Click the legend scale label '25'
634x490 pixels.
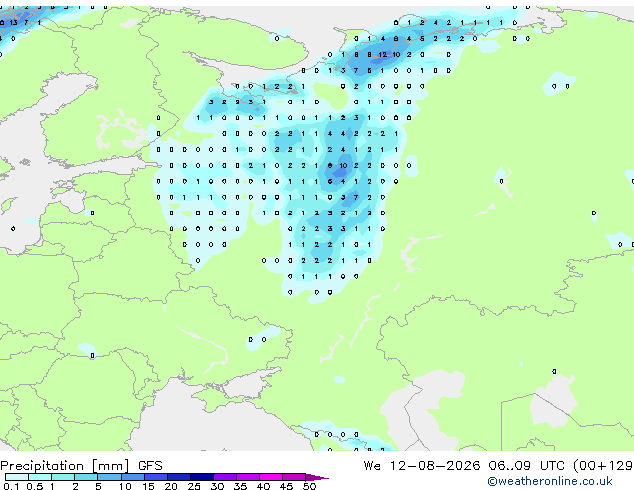point(194,486)
